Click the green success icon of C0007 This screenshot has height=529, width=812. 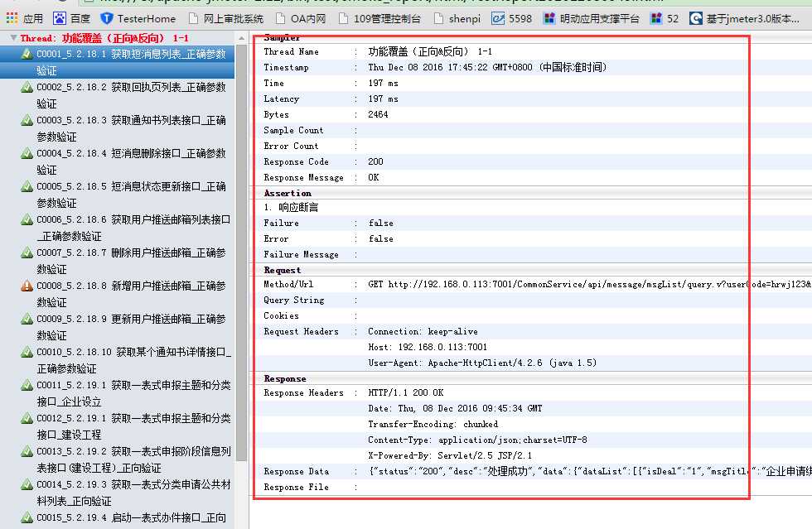(x=27, y=252)
